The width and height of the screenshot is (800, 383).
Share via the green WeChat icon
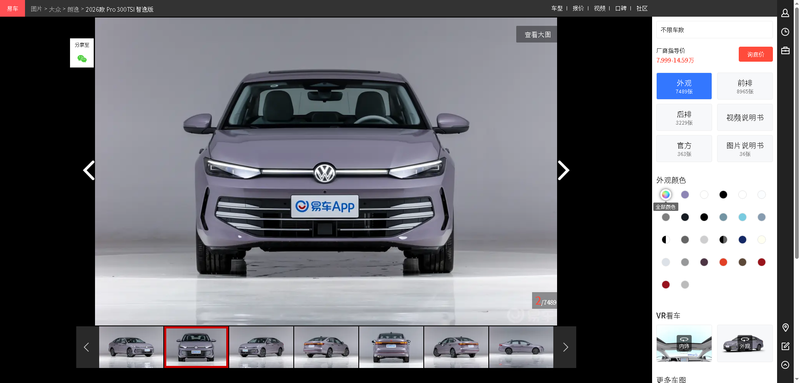pyautogui.click(x=82, y=59)
